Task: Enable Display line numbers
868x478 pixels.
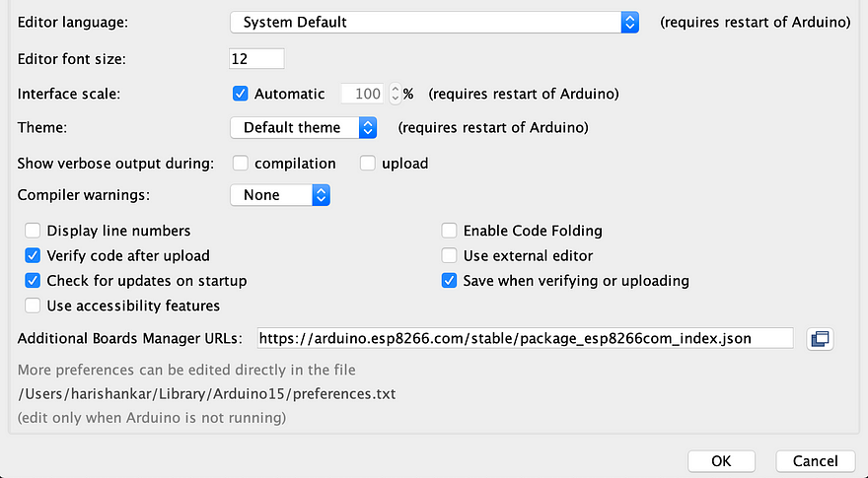Action: click(x=33, y=231)
